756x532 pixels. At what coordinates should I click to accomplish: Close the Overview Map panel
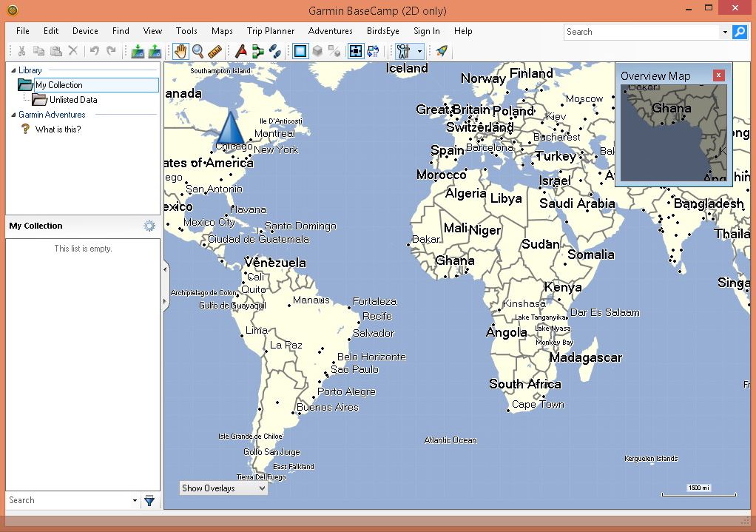click(x=718, y=75)
